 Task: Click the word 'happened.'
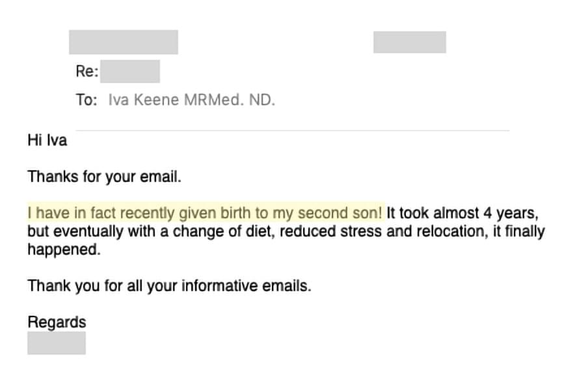[64, 250]
